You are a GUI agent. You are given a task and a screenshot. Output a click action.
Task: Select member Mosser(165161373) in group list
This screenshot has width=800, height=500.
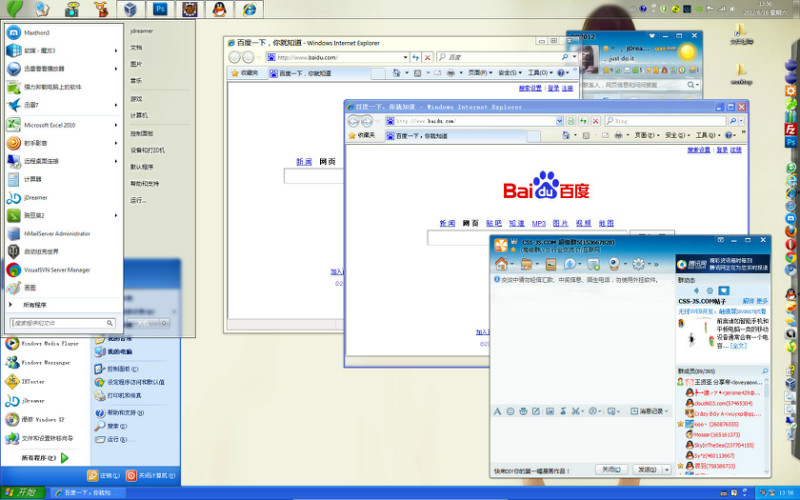(x=716, y=435)
